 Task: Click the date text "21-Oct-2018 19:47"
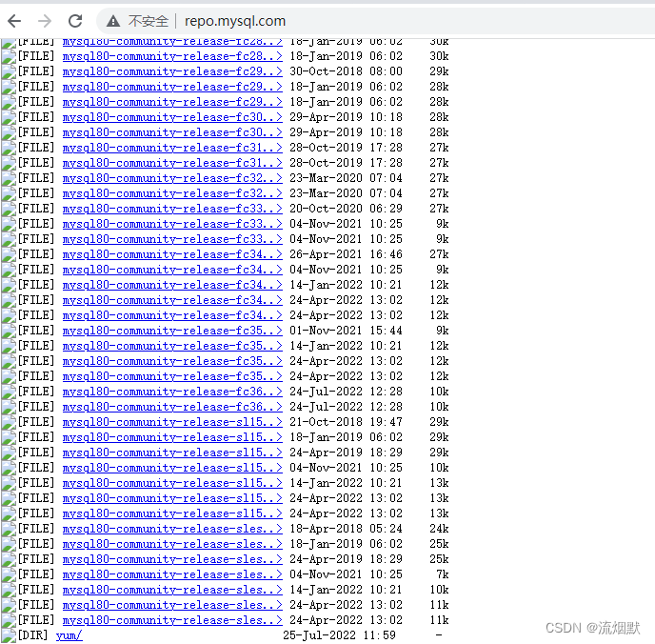pos(346,422)
